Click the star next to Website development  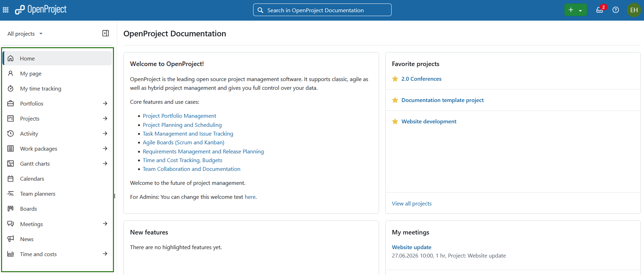pyautogui.click(x=395, y=122)
